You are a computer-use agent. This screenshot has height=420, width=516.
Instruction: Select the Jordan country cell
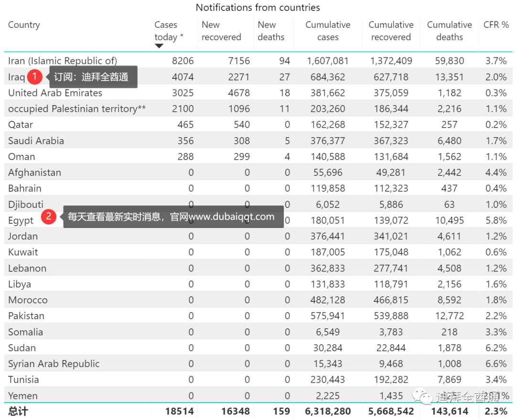(x=23, y=236)
